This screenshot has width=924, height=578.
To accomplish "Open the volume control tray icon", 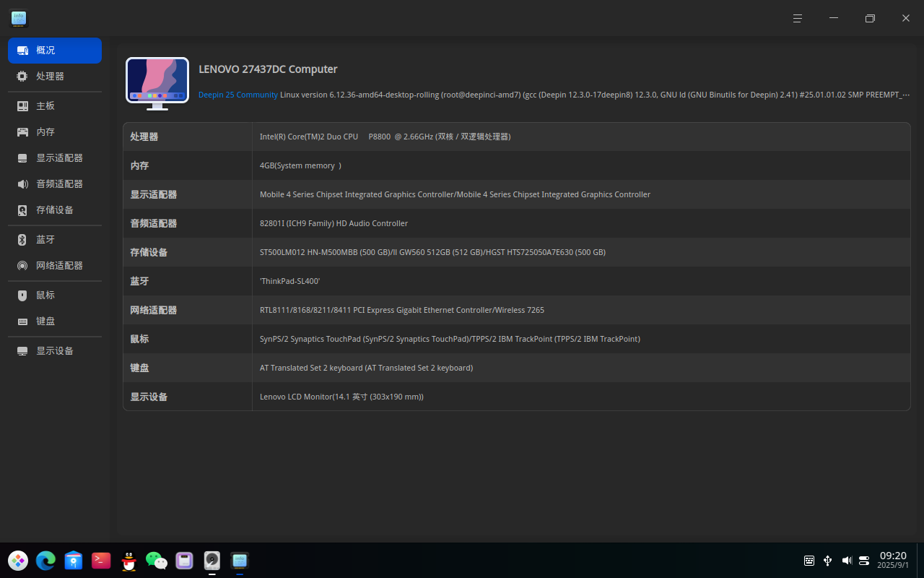I will 846,561.
